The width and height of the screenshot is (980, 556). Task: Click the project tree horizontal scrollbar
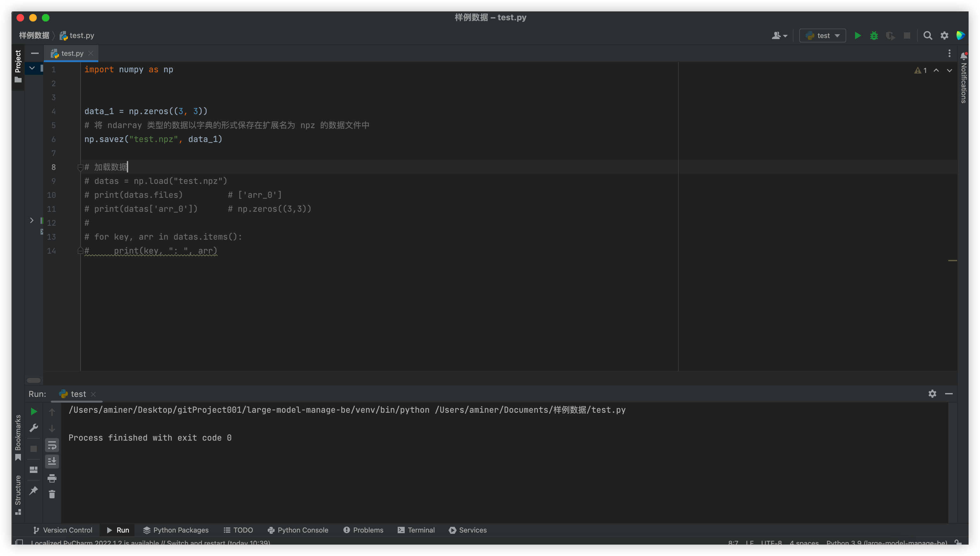click(34, 380)
